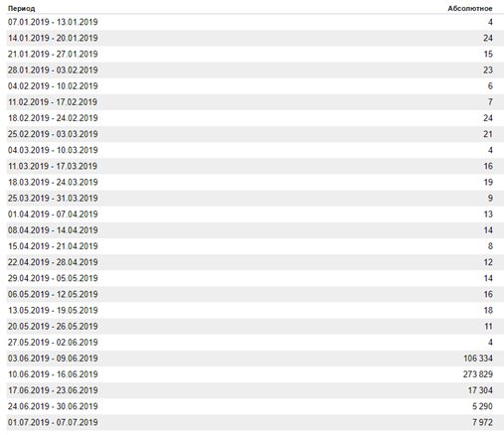Image resolution: width=504 pixels, height=435 pixels.
Task: Select the 28.01.2019 - 03.02.2019 row
Action: [252, 71]
